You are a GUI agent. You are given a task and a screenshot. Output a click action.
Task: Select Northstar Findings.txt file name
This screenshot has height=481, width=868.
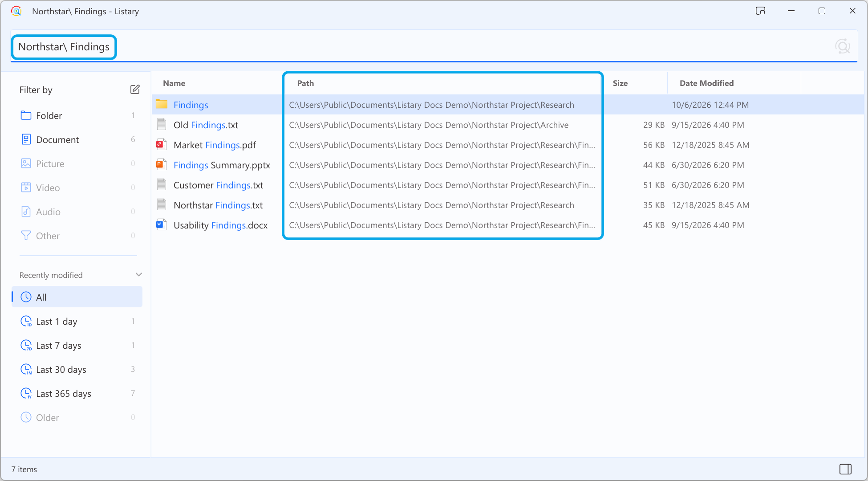click(x=218, y=205)
